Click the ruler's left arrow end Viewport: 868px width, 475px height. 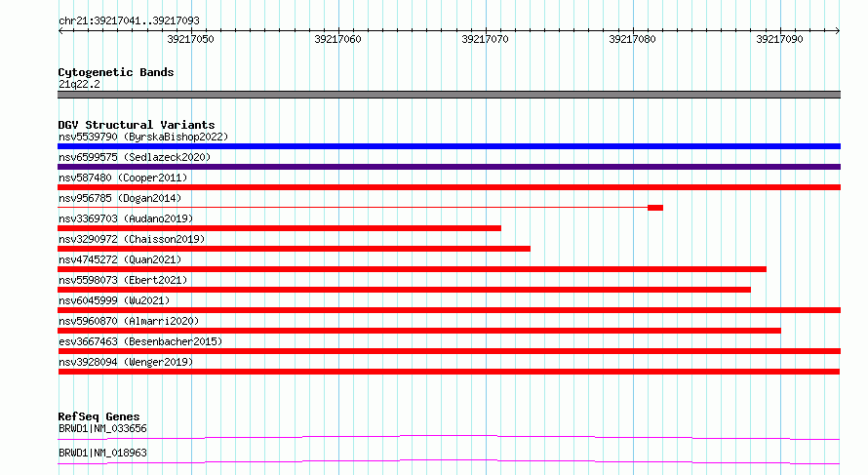coord(60,31)
